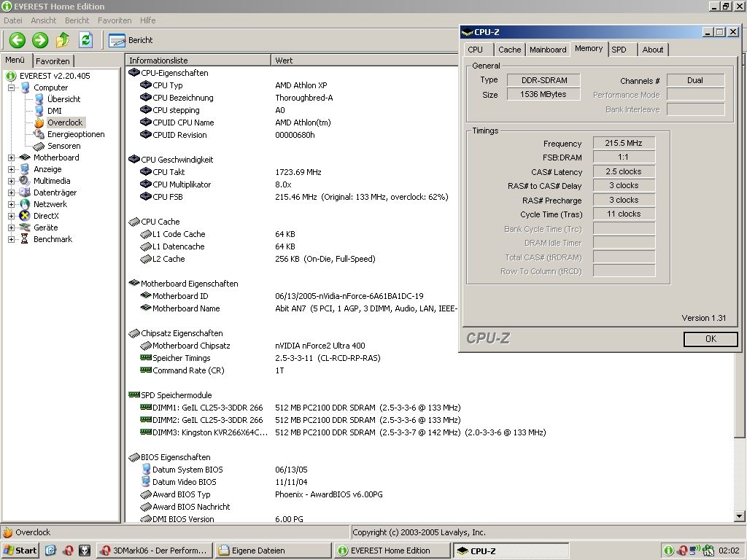Select Energieoptionen in the tree
The image size is (747, 560).
click(x=76, y=134)
